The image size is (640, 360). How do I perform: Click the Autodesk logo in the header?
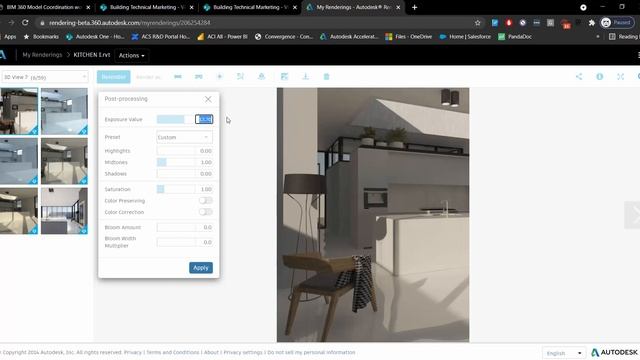coord(3,55)
